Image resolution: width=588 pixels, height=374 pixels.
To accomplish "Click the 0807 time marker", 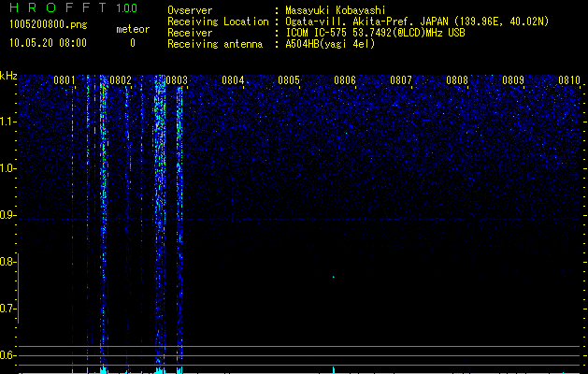I will coord(401,80).
